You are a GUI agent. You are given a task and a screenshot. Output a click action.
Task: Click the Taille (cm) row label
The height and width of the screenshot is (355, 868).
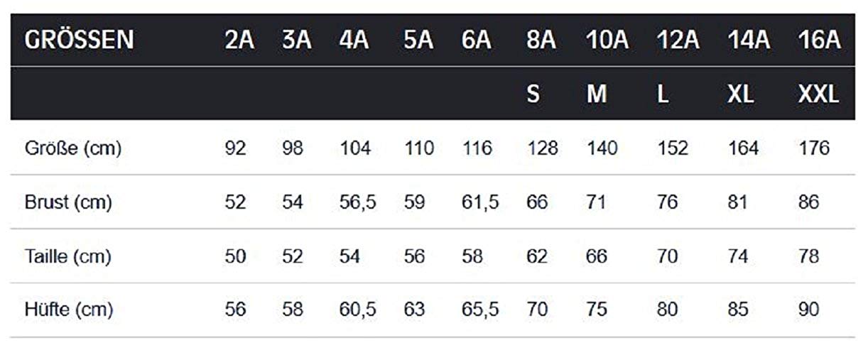pyautogui.click(x=68, y=257)
